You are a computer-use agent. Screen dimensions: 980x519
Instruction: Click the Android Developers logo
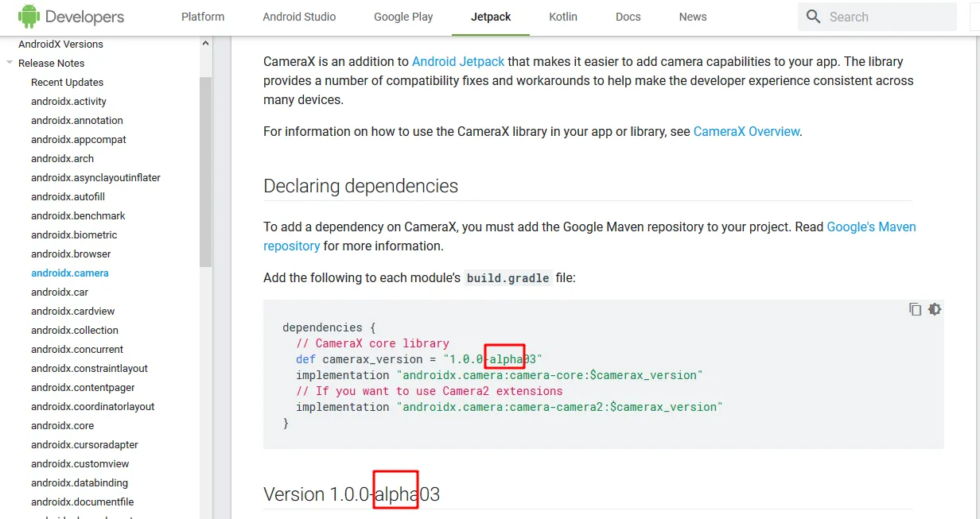coord(72,16)
